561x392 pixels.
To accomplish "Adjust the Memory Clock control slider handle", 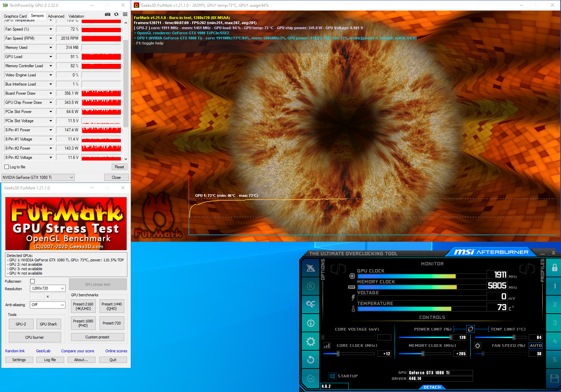I will [423, 354].
